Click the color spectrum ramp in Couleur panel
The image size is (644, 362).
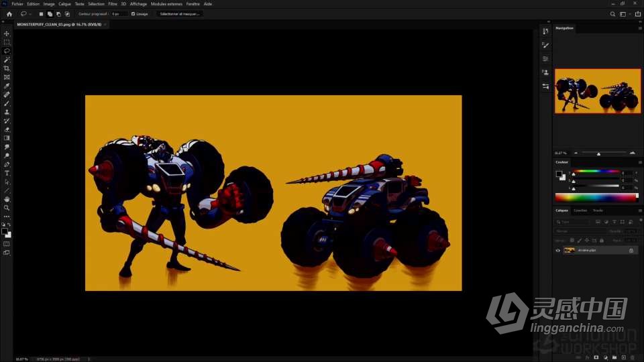tap(597, 198)
